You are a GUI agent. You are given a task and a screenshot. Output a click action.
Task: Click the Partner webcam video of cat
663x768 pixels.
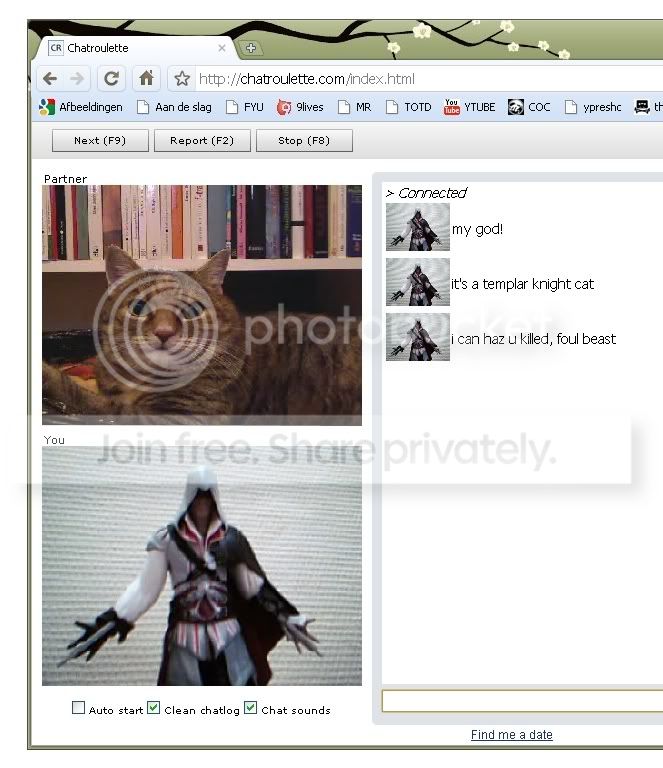(202, 305)
